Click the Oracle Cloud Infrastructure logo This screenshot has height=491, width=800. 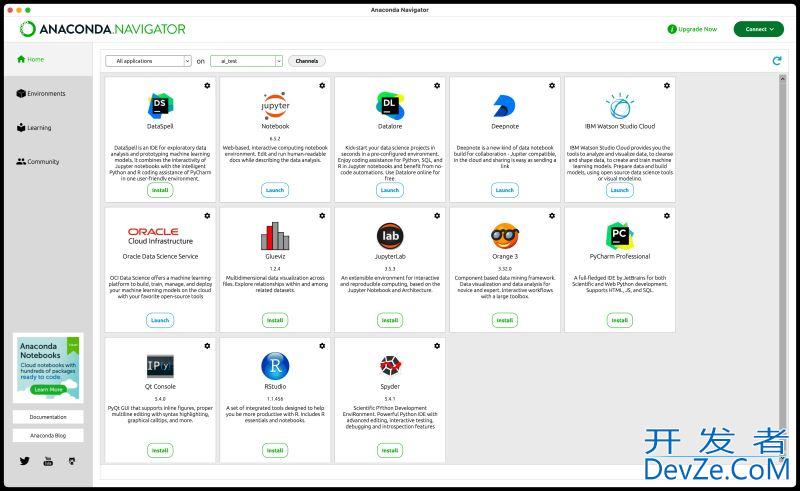pyautogui.click(x=160, y=236)
